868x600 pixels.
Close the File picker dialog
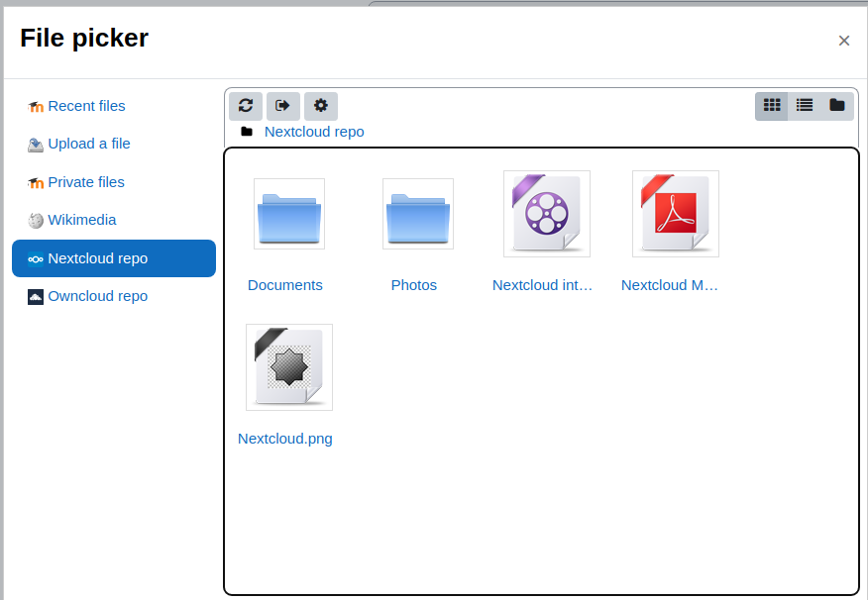(843, 41)
